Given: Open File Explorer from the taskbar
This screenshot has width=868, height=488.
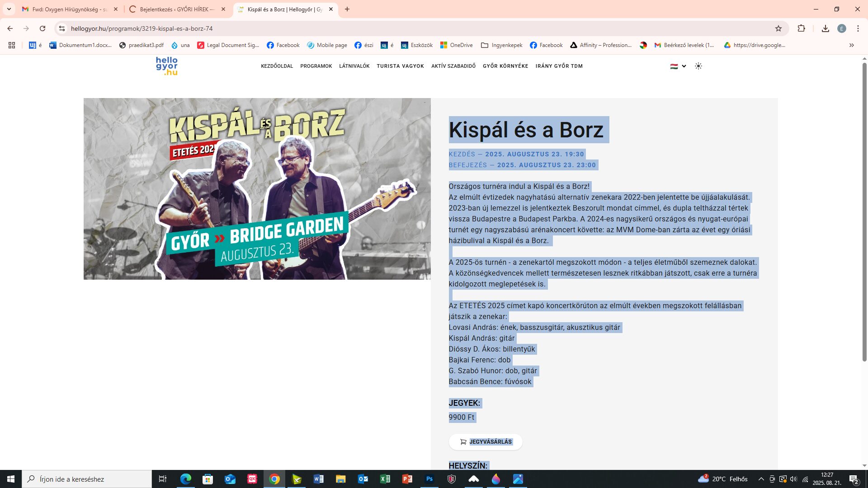Looking at the screenshot, I should (341, 479).
